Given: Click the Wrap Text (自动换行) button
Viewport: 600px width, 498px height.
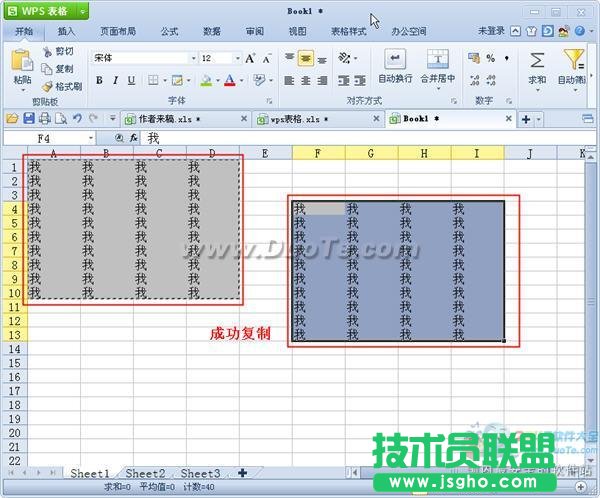Looking at the screenshot, I should coord(395,66).
